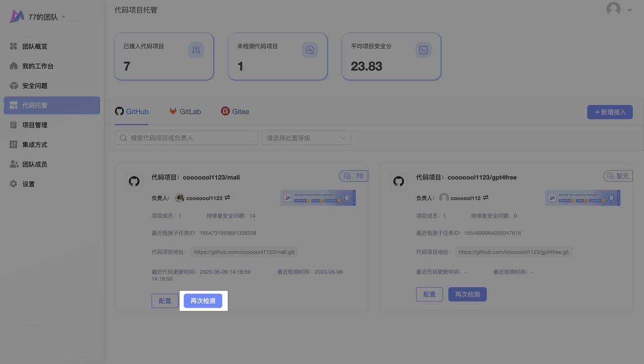
Task: Click the mall project security badge banner thumbnail
Action: pos(318,198)
